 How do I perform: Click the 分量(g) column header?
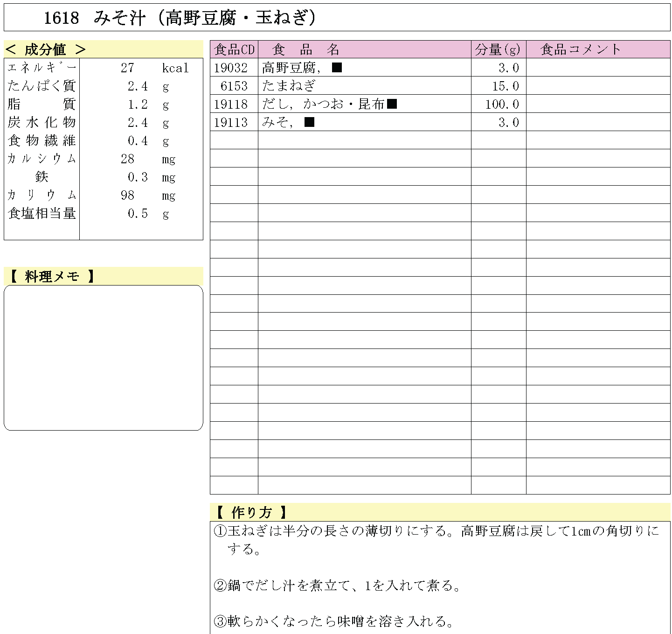coord(498,49)
